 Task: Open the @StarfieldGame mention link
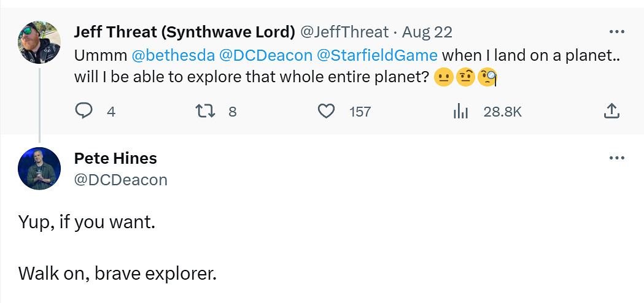coord(376,55)
